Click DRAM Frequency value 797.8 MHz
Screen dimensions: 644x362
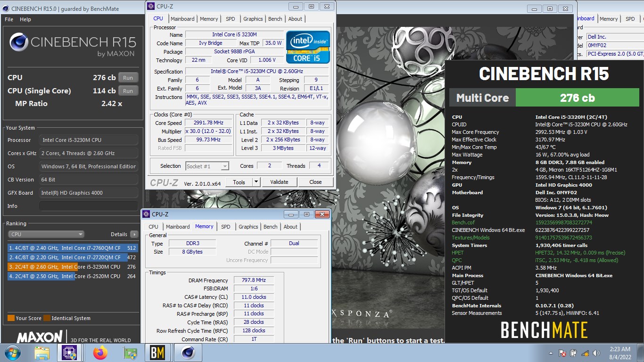click(254, 280)
